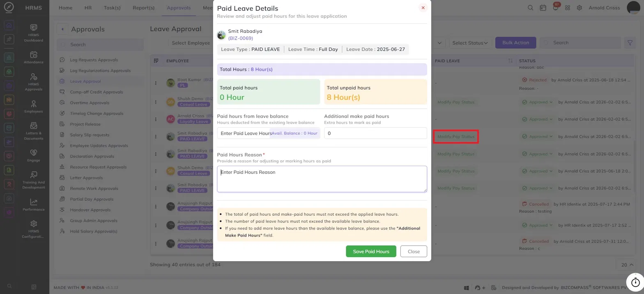Click the Letter Approvals envelope icon
Screen dimensions: 644x294
click(x=62, y=178)
